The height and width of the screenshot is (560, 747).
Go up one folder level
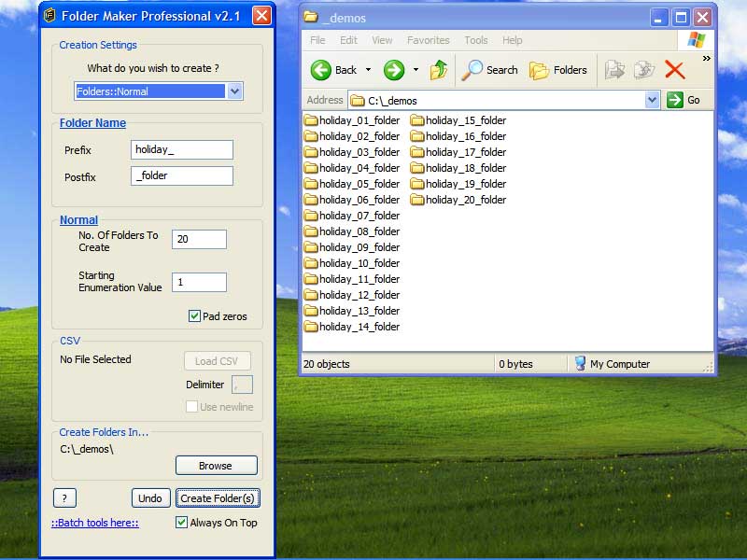[x=439, y=70]
